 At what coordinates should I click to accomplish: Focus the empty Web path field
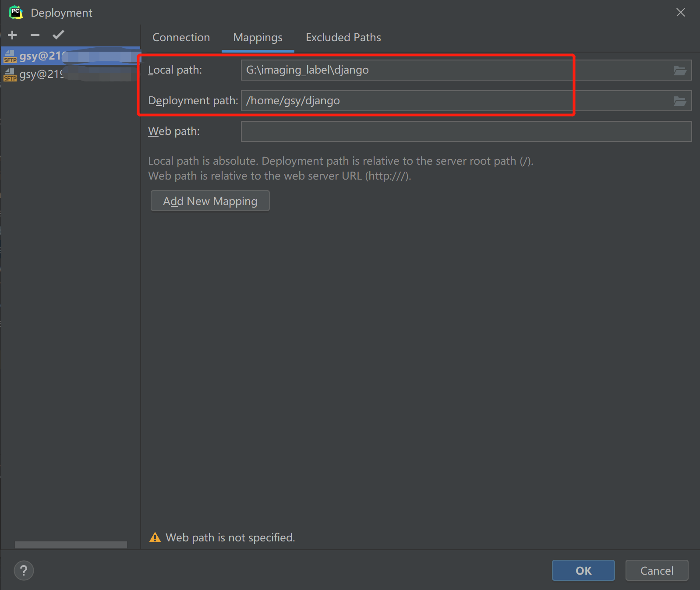[x=466, y=131]
